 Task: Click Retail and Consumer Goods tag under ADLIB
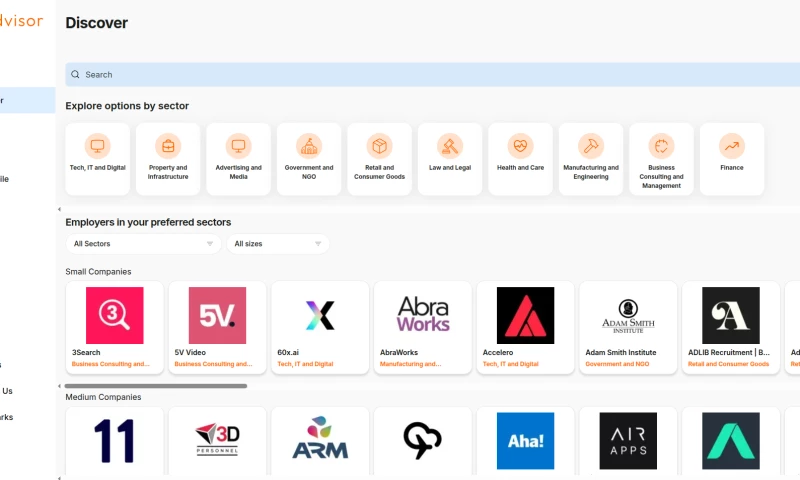[729, 364]
